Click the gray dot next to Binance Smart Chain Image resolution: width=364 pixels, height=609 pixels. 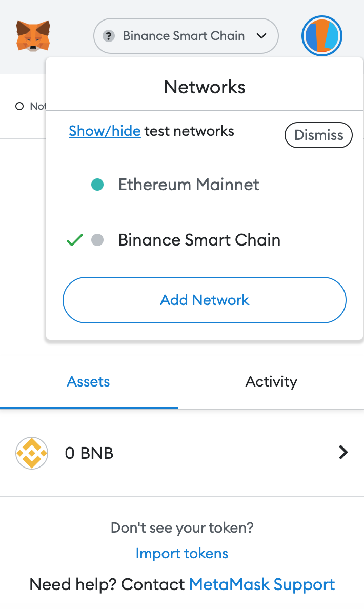(x=97, y=240)
